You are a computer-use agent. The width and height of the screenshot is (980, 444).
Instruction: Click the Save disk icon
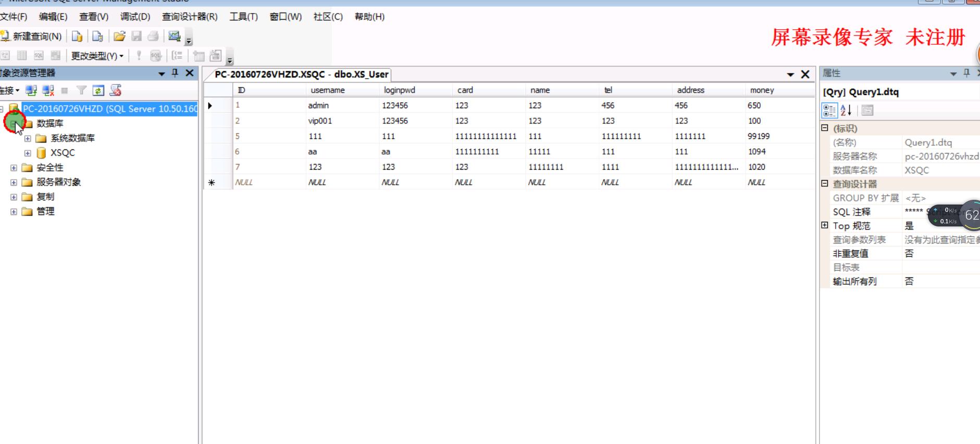[137, 36]
